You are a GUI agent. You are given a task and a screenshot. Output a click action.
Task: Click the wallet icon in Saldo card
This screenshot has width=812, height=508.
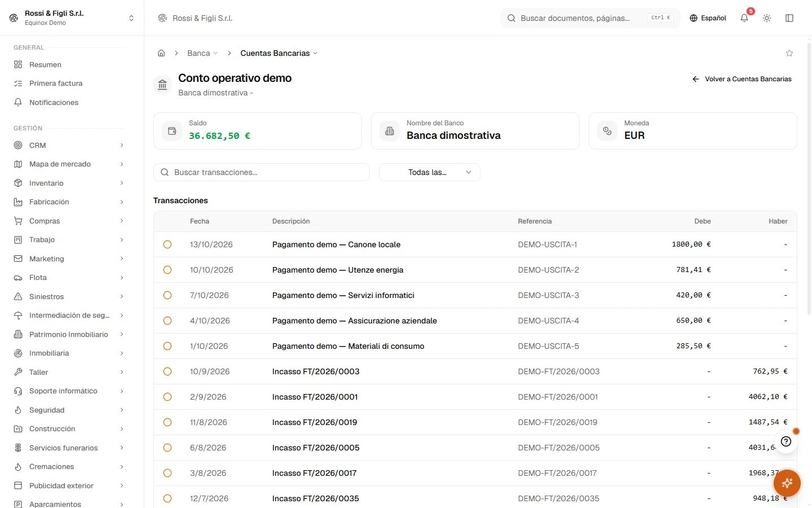172,131
